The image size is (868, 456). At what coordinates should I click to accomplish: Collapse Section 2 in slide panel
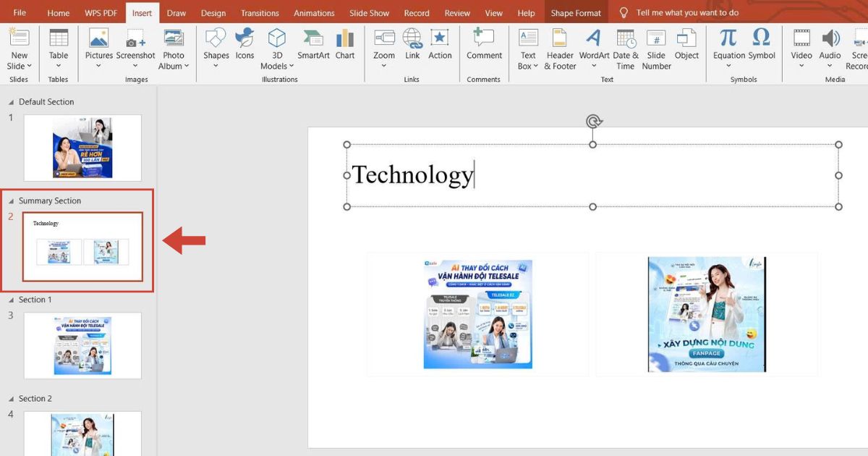[11, 399]
